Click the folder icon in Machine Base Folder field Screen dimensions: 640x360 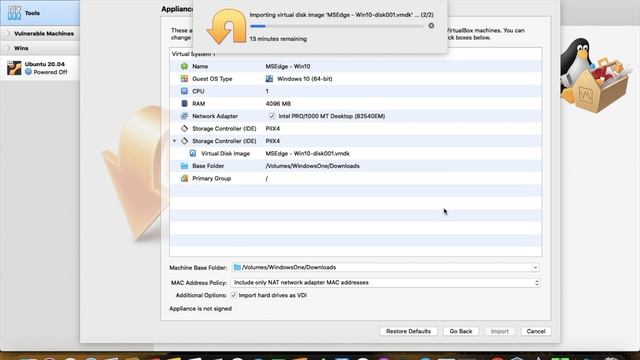tap(237, 267)
